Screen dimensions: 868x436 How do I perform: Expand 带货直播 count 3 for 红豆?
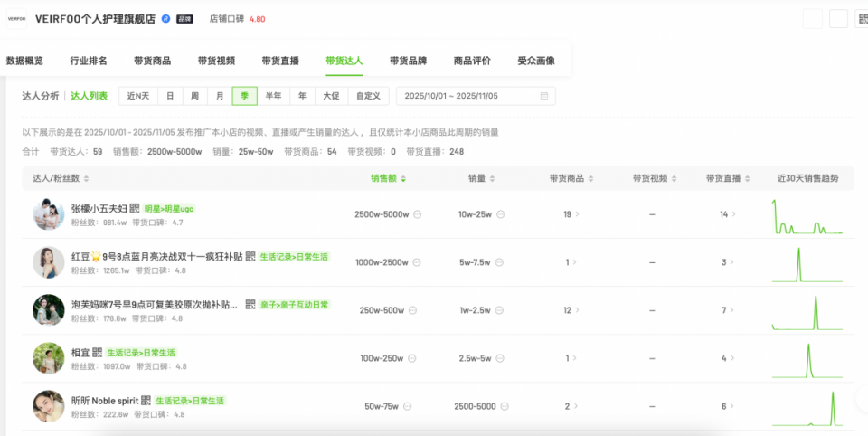pos(727,262)
